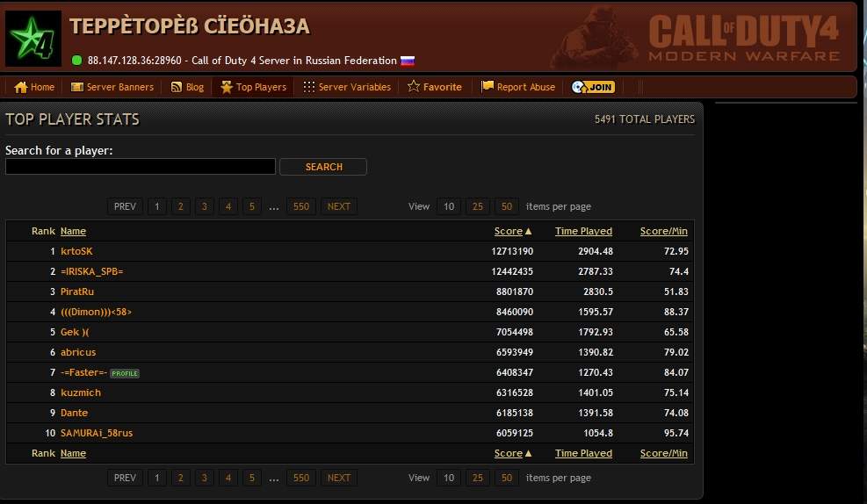Image resolution: width=867 pixels, height=504 pixels.
Task: Click the SEARCH button
Action: point(323,167)
